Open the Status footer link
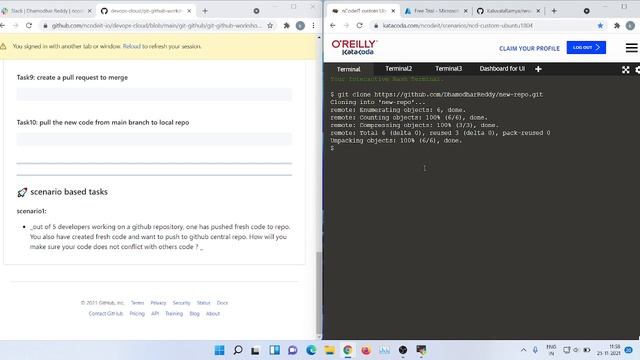The height and width of the screenshot is (360, 640). point(203,303)
